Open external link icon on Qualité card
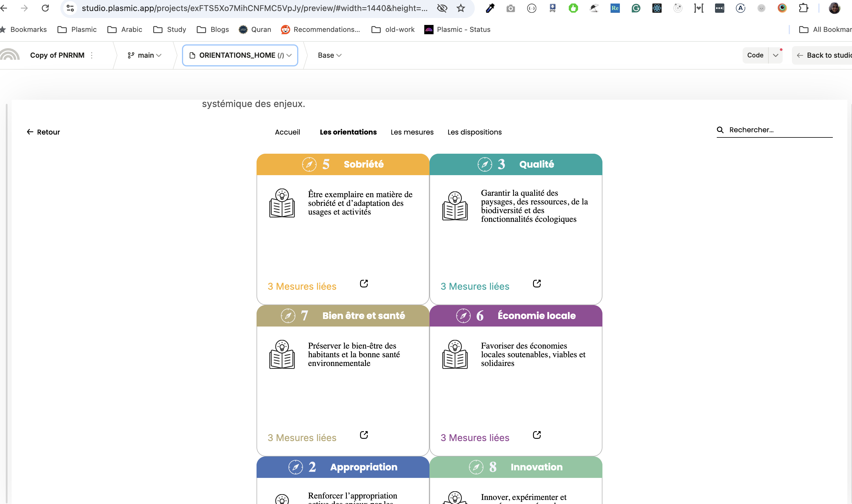This screenshot has height=504, width=852. 537,284
